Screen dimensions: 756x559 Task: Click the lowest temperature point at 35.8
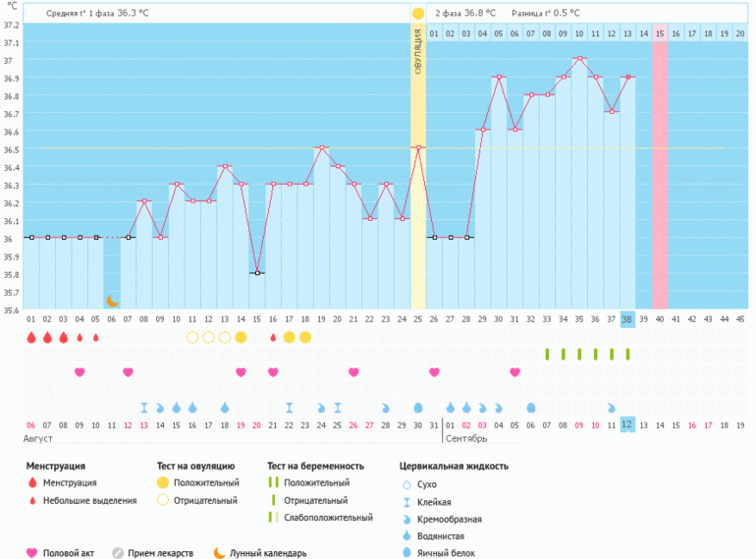click(256, 273)
